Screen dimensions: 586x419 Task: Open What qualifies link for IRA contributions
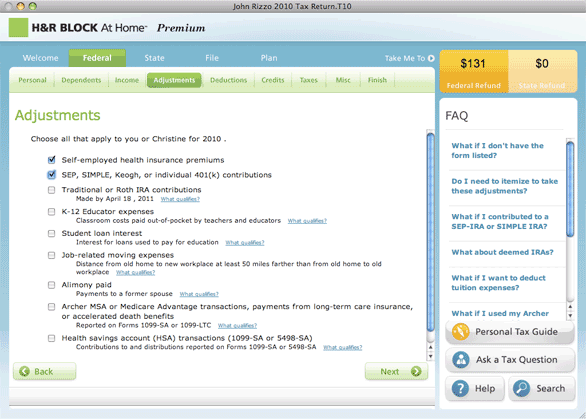(x=180, y=199)
